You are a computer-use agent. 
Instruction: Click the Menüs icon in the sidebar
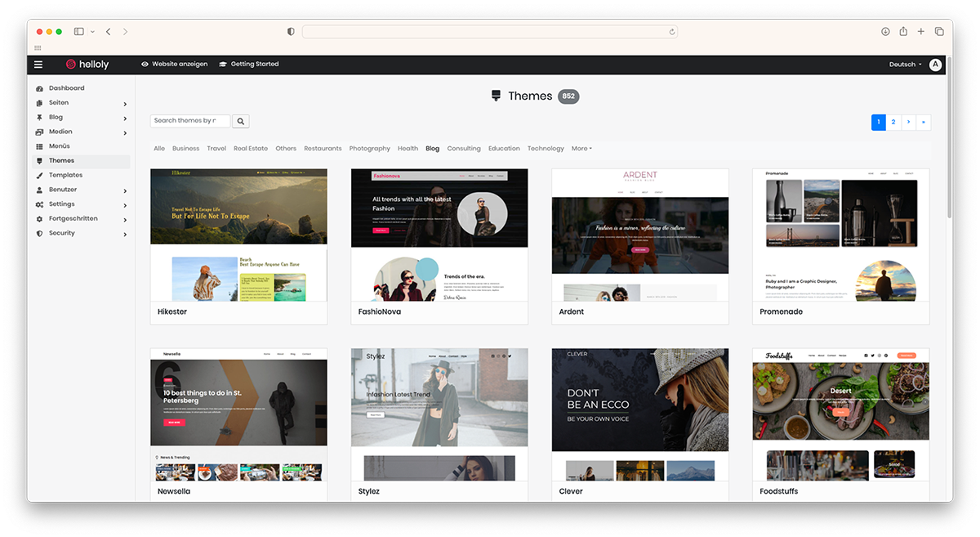click(x=40, y=146)
